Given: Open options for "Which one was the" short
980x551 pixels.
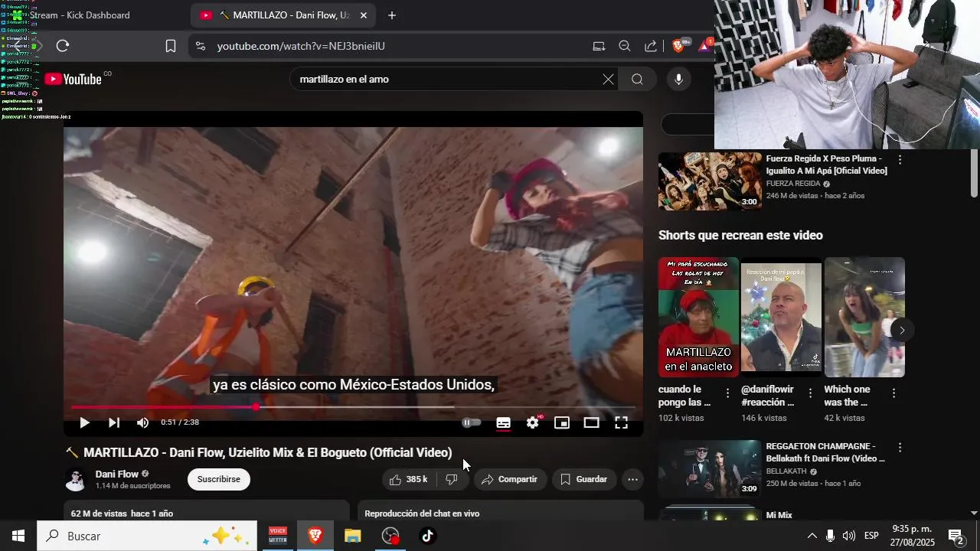Looking at the screenshot, I should click(x=893, y=393).
